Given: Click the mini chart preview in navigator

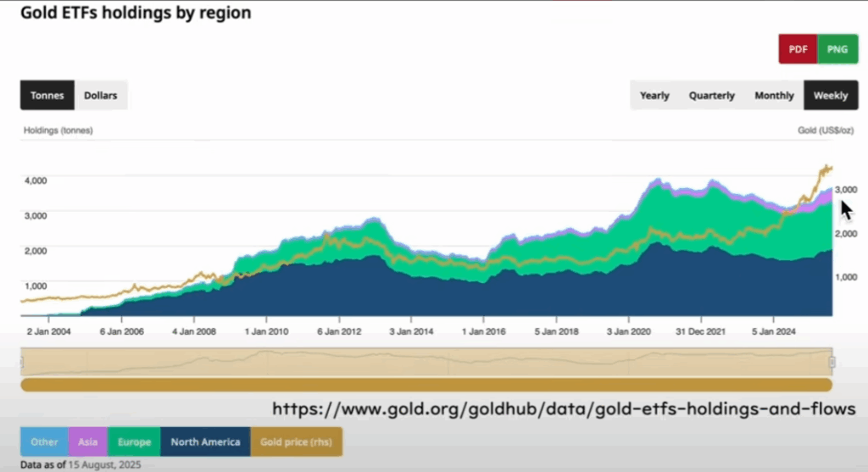Looking at the screenshot, I should [x=424, y=362].
